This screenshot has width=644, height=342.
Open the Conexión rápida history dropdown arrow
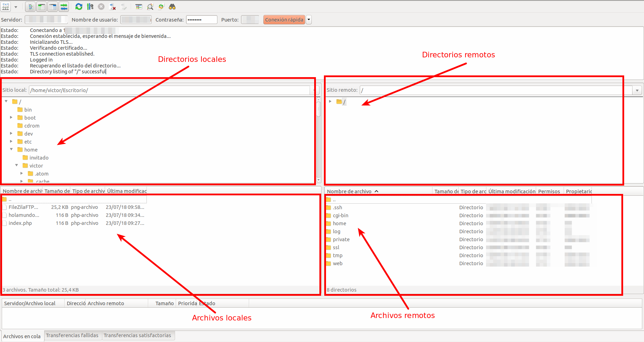pos(309,20)
